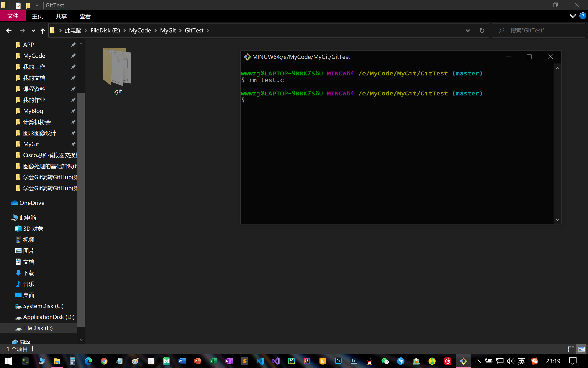Click MyGit breadcrumb in the address bar

coord(168,31)
